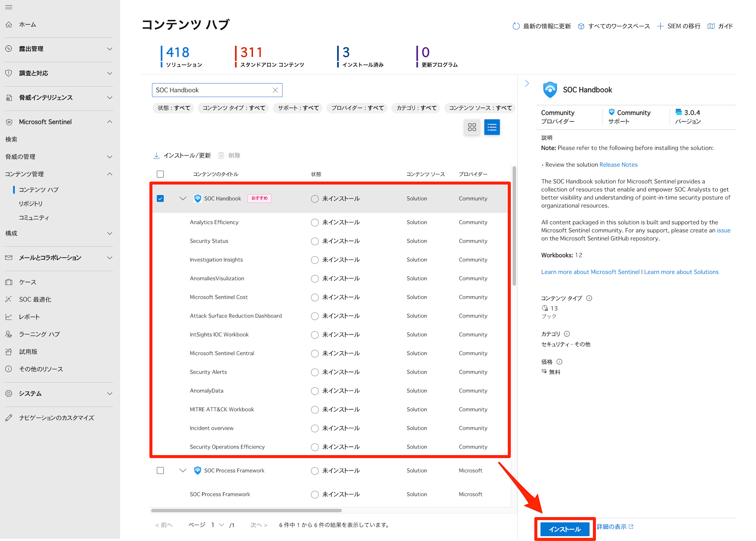This screenshot has height=541, width=756.
Task: Click the plus icon for SIEM の移行
Action: [x=660, y=26]
